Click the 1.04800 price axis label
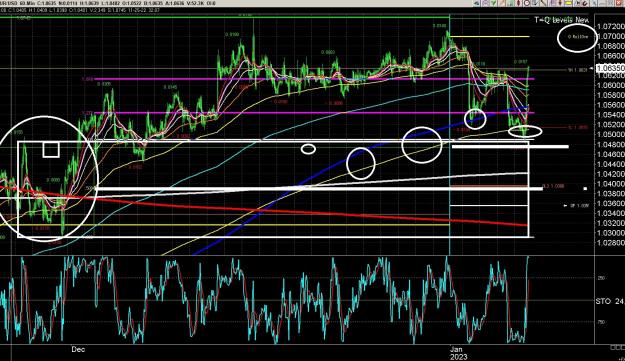This screenshot has width=625, height=361. 610,144
